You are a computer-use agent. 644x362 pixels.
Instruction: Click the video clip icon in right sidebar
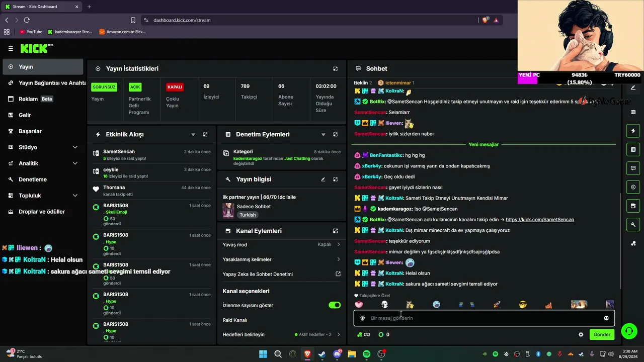coord(633,112)
